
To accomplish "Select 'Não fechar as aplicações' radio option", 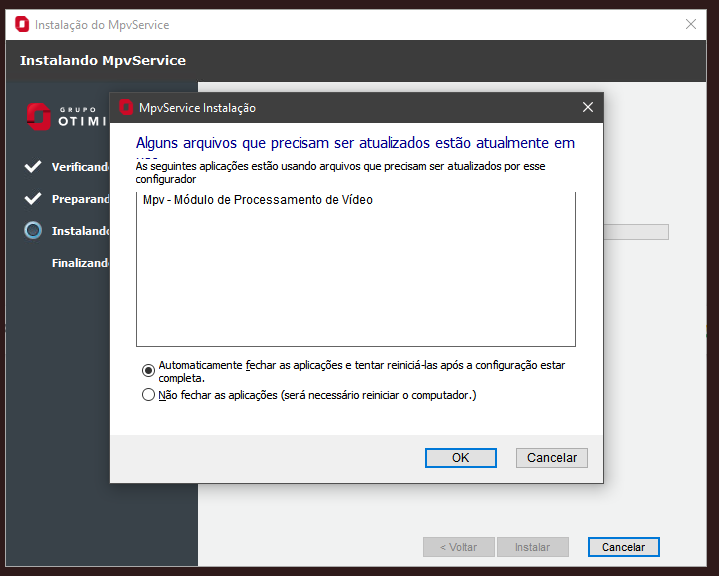I will (148, 395).
